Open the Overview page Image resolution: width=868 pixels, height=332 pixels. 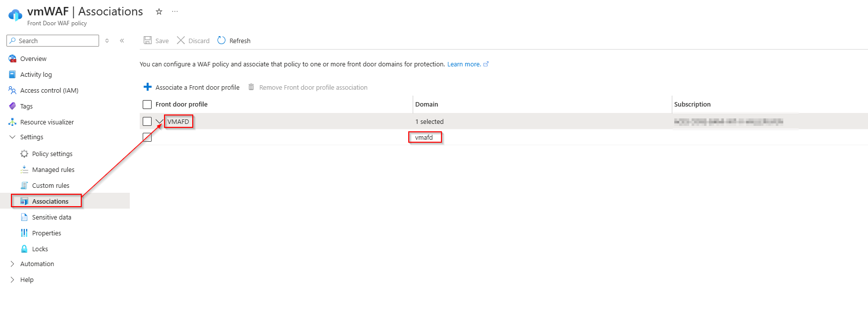[x=33, y=58]
